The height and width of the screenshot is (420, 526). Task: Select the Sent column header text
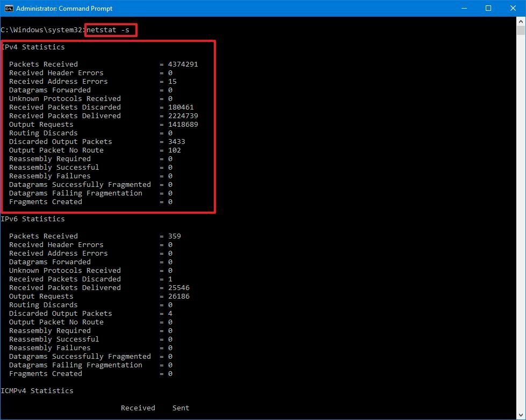pos(181,408)
